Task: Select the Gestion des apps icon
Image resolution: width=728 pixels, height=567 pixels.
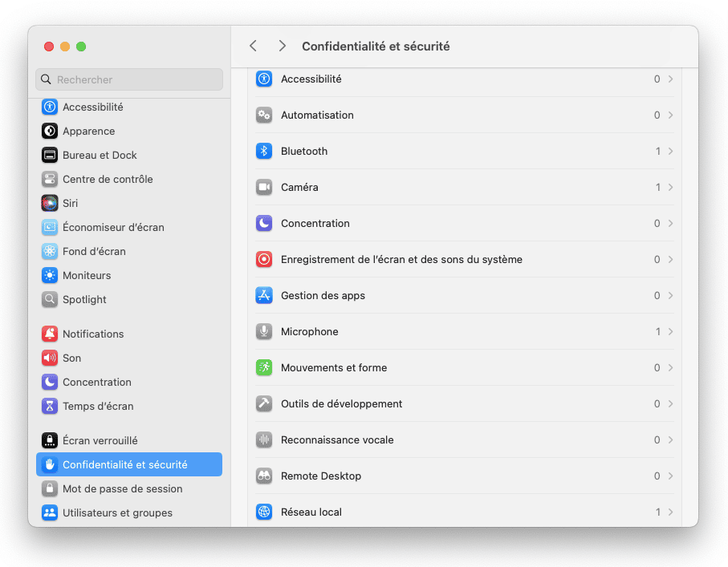Action: (264, 296)
